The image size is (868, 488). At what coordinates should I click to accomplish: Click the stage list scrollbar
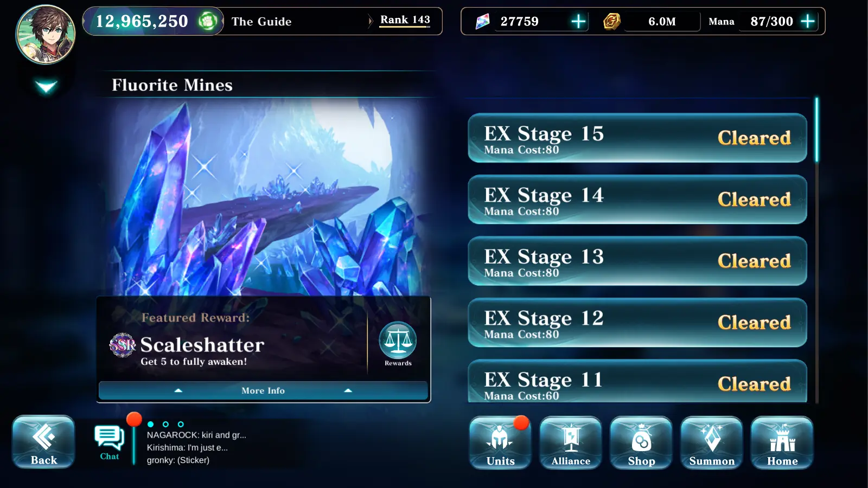click(816, 249)
